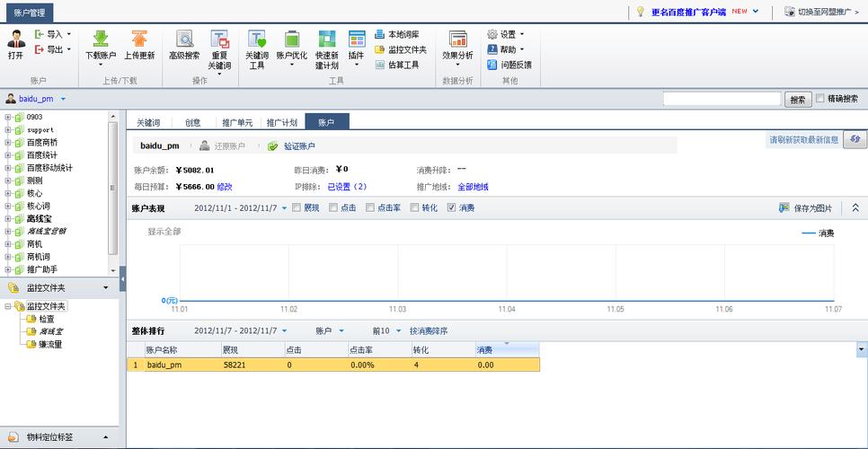Collapse the left sidebar with splitter arrow
Image resolution: width=868 pixels, height=449 pixels.
coord(123,278)
